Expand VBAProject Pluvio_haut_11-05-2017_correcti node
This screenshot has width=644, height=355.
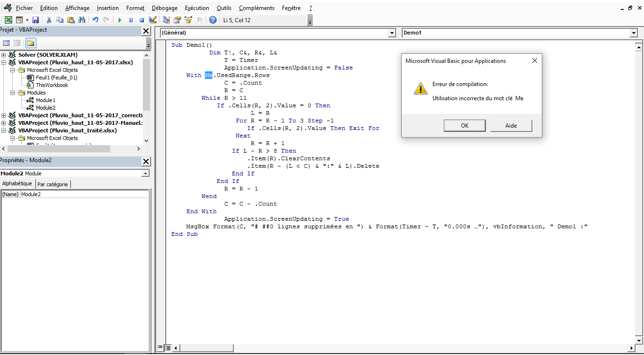click(x=4, y=115)
